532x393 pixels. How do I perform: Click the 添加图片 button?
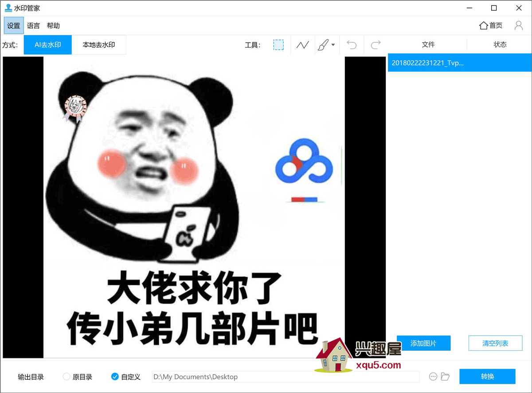[423, 343]
